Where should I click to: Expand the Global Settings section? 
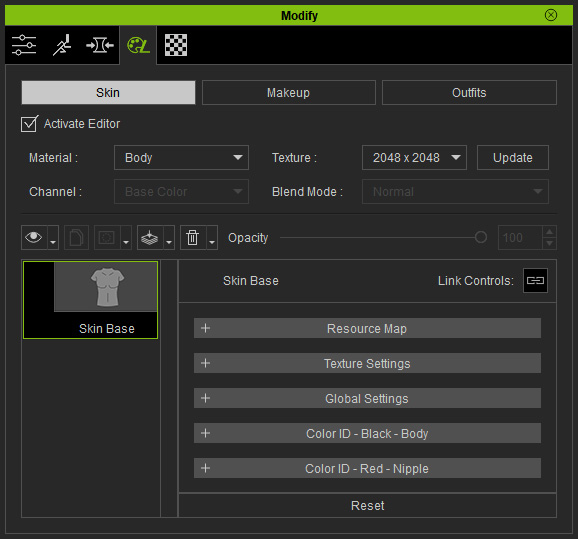[367, 398]
